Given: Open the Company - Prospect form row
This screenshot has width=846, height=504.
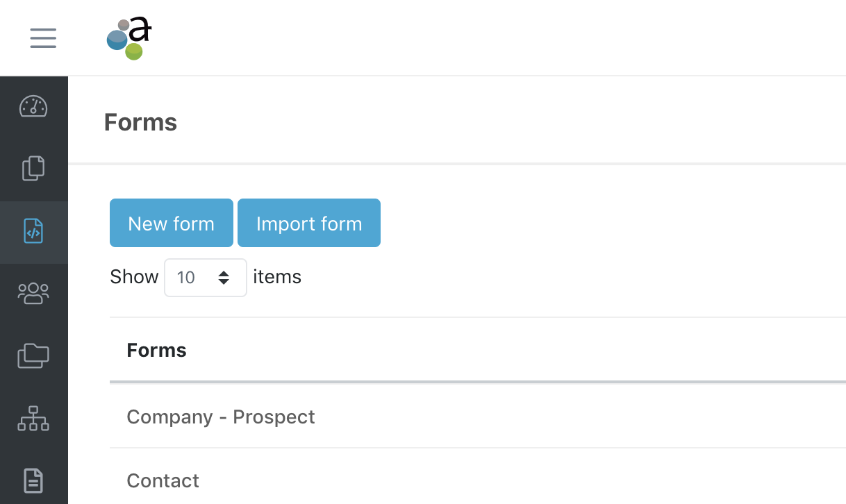Looking at the screenshot, I should tap(478, 417).
